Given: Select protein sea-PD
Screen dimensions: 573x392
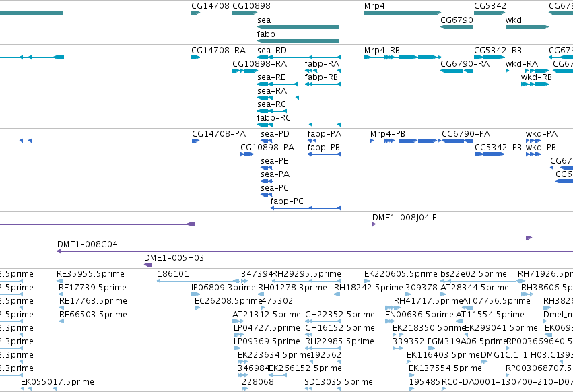Looking at the screenshot, I should tap(275, 134).
